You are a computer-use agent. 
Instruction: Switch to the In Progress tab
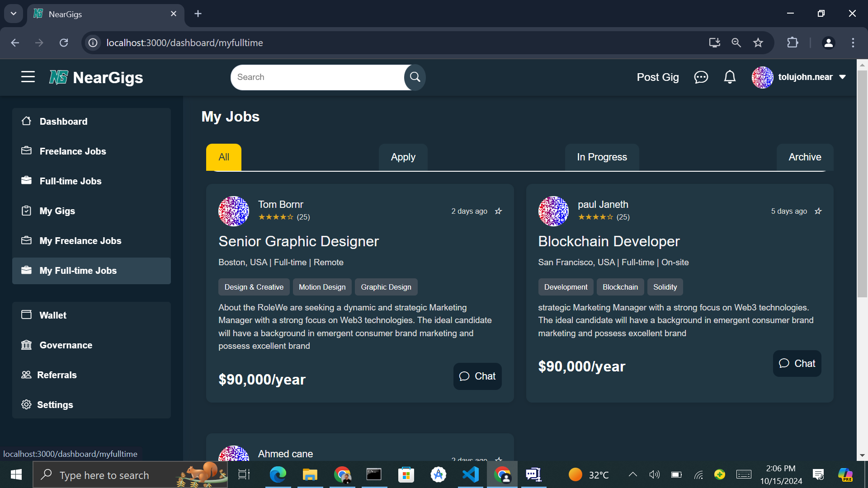coord(602,157)
